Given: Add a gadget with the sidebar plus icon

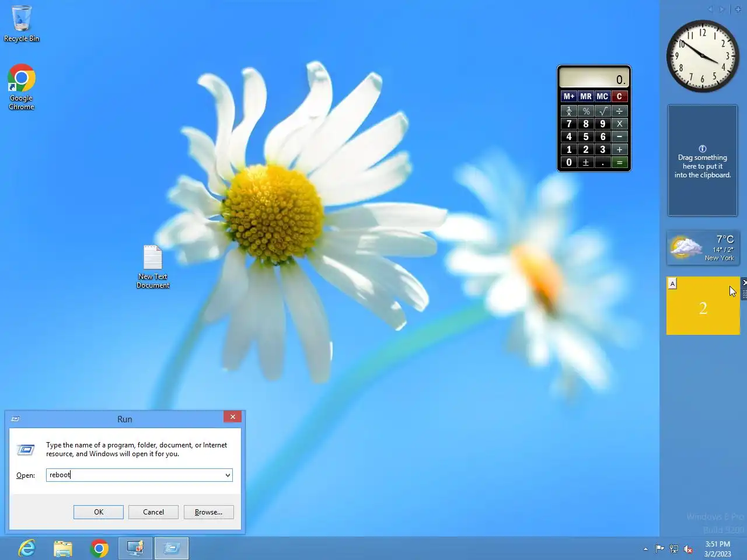Looking at the screenshot, I should pos(738,9).
